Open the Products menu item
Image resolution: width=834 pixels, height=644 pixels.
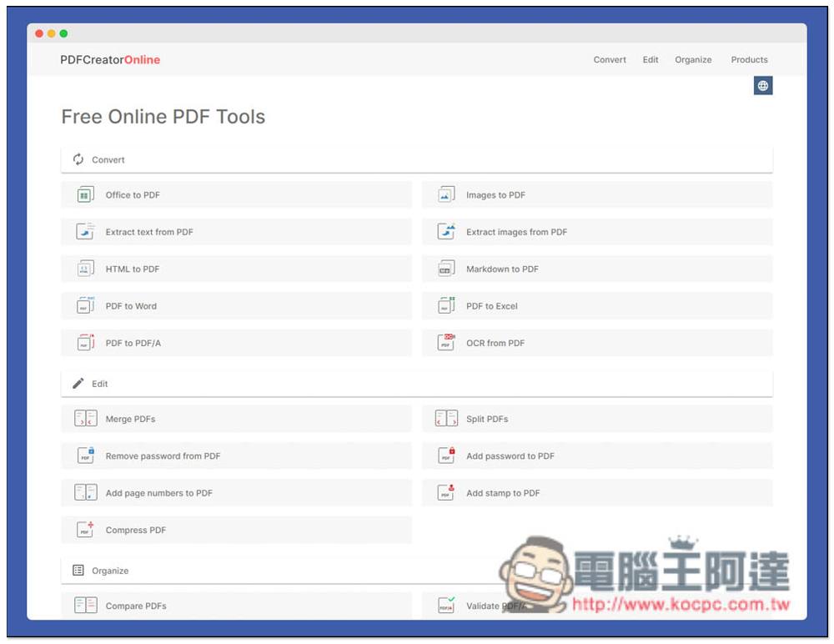pos(749,59)
